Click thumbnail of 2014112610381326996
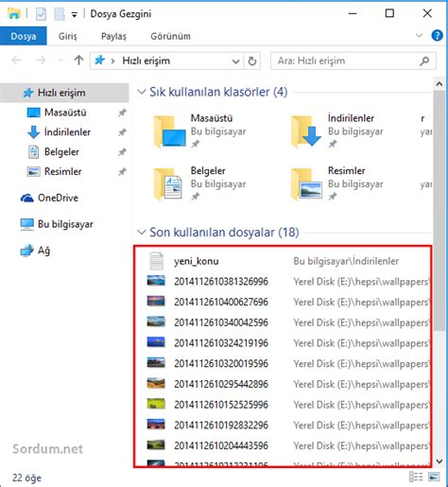 click(156, 281)
